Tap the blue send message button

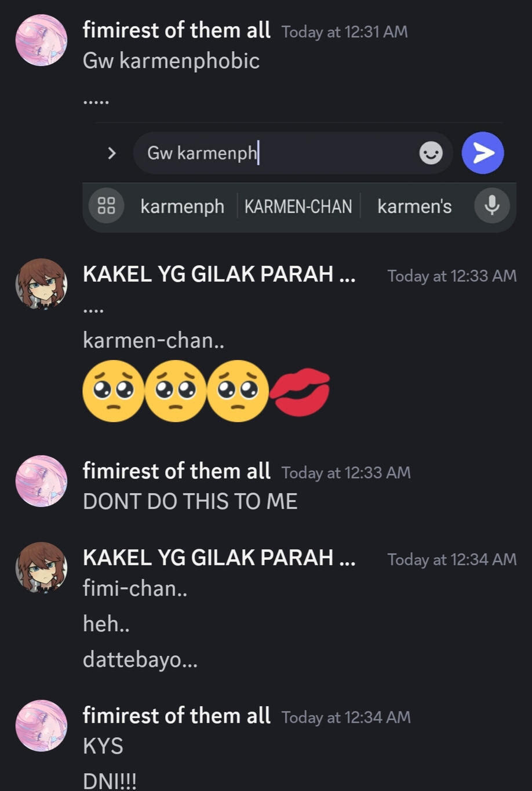(x=482, y=153)
